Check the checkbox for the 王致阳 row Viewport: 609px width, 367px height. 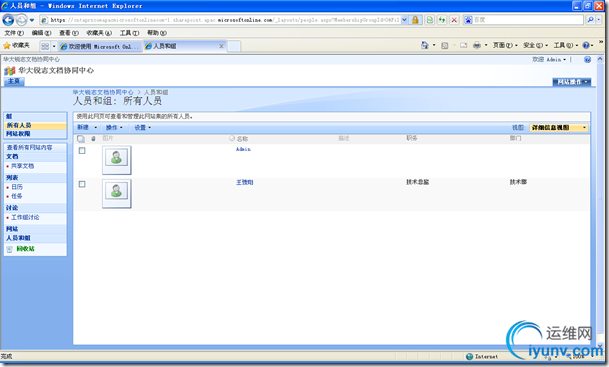(82, 184)
